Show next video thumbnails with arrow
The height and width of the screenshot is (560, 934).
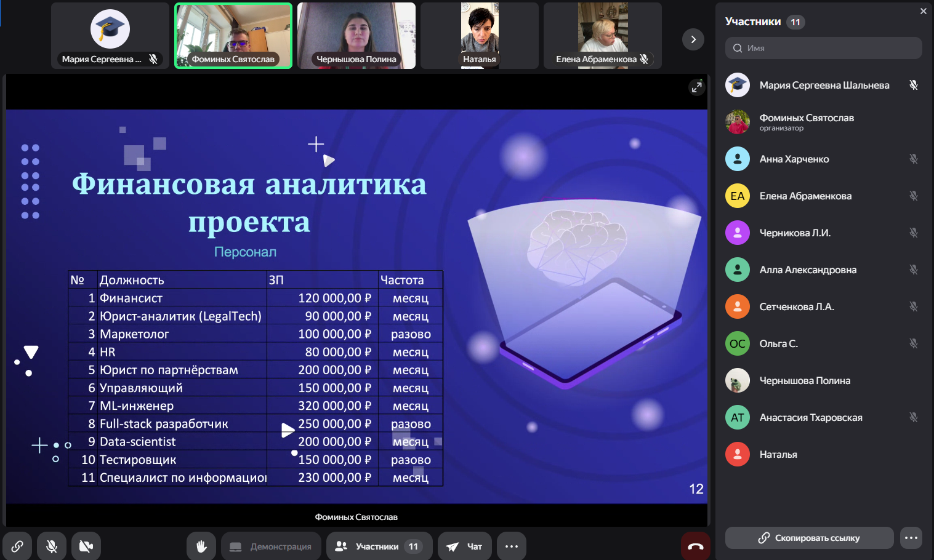[693, 39]
